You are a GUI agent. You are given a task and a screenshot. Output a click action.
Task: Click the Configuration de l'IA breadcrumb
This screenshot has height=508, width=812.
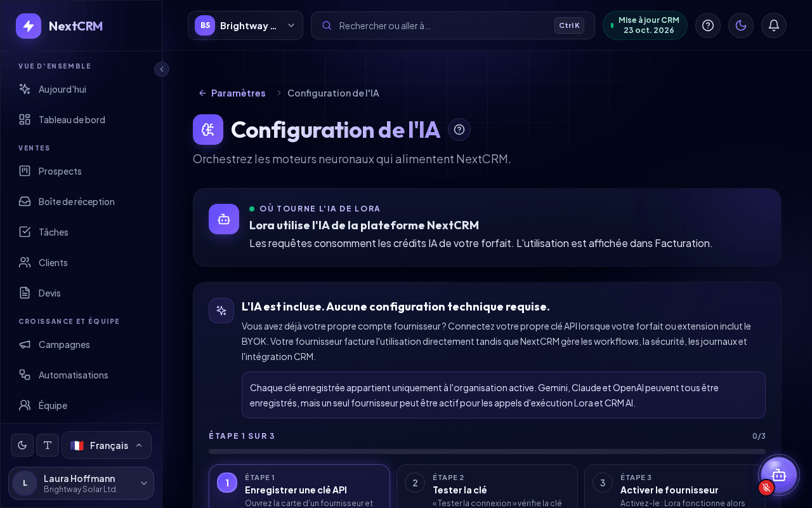(333, 93)
